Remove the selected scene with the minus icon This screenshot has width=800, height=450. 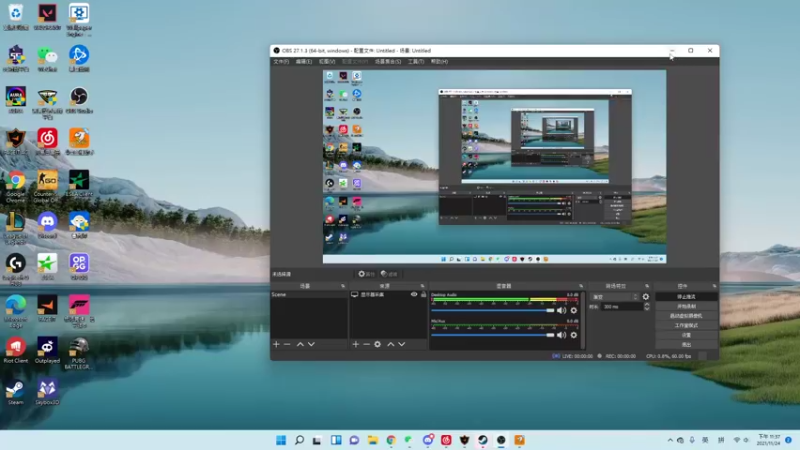[287, 344]
